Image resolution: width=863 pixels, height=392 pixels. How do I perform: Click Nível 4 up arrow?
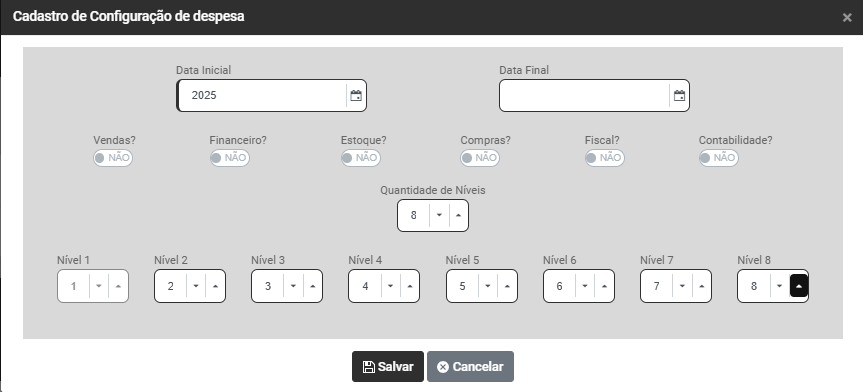pyautogui.click(x=409, y=286)
